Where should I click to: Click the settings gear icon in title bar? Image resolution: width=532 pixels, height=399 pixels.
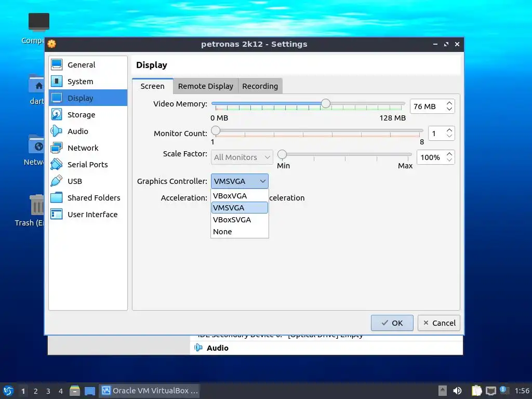click(51, 44)
